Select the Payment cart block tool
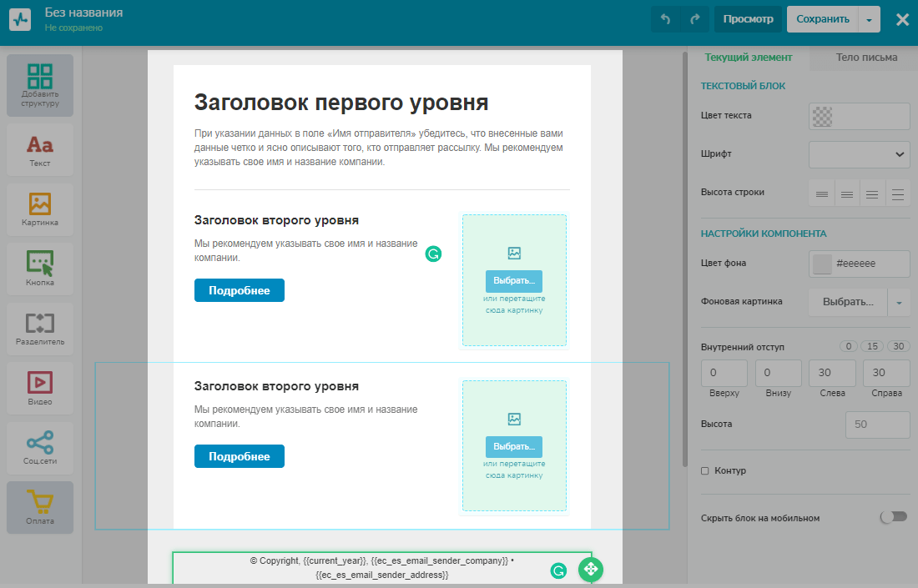The image size is (918, 588). [x=40, y=507]
